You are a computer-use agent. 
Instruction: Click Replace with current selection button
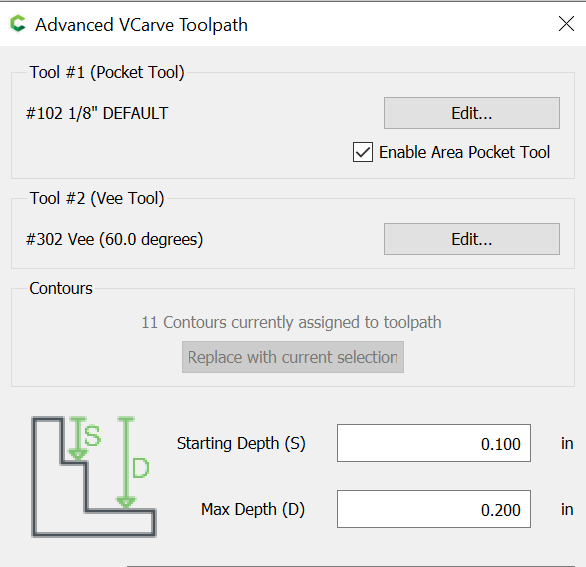click(293, 357)
